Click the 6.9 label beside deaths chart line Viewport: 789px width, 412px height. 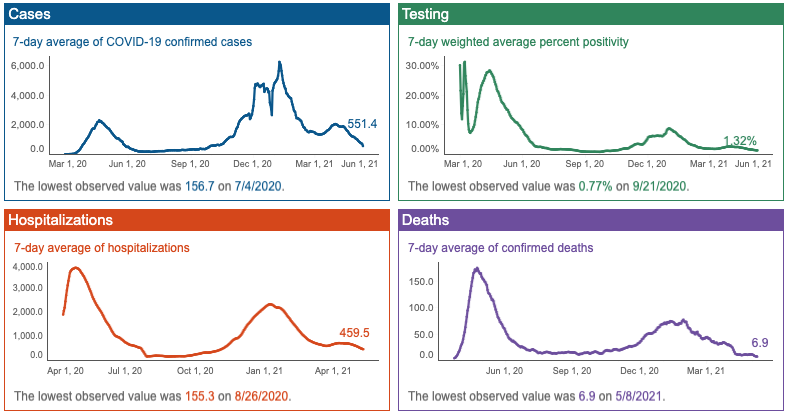click(760, 343)
